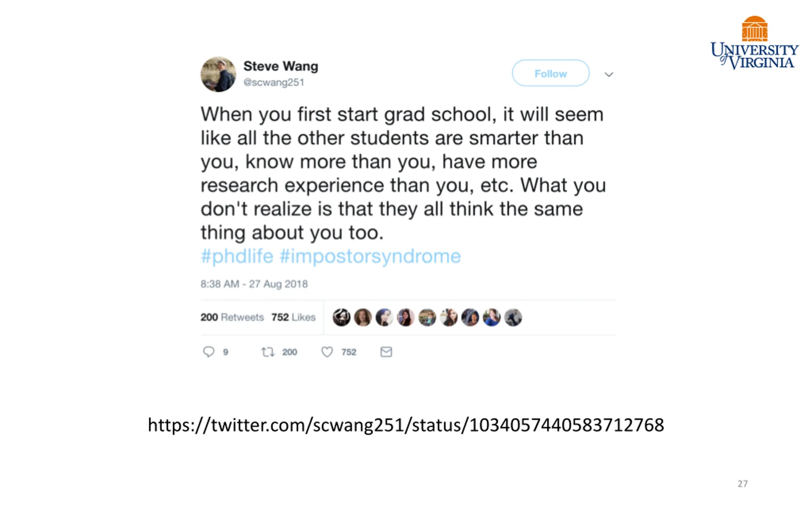
Task: Open the 752 Likes list
Action: point(294,317)
